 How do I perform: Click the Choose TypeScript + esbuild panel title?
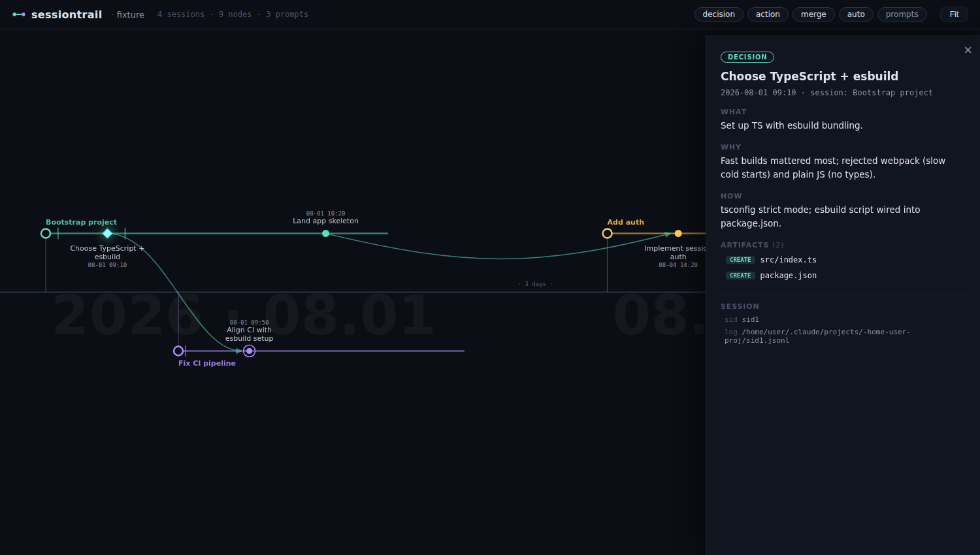(809, 76)
